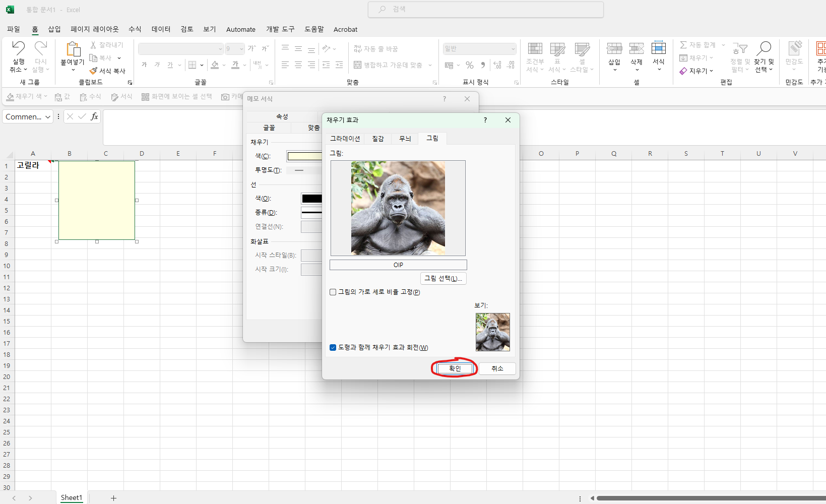Click the gorilla picture preview

(x=398, y=208)
